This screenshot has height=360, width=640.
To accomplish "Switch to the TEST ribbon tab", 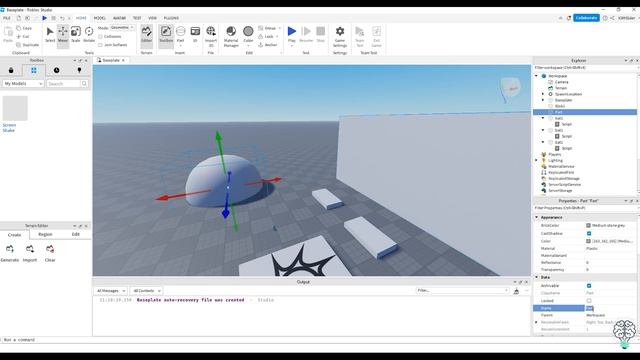I will [137, 18].
